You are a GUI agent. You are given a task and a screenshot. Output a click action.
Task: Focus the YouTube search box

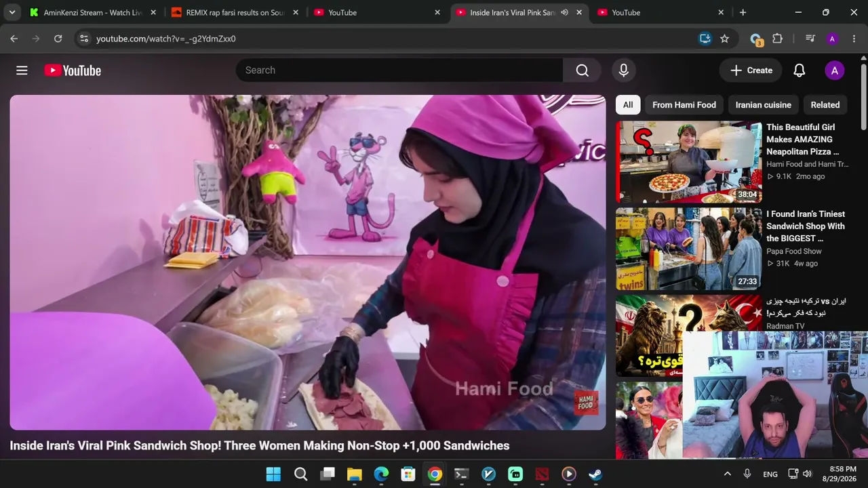(x=399, y=70)
